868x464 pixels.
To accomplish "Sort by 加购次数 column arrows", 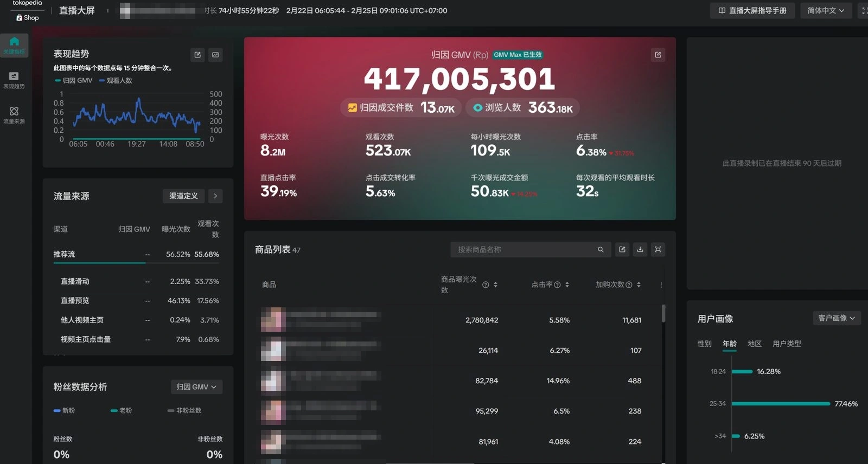I will tap(639, 285).
